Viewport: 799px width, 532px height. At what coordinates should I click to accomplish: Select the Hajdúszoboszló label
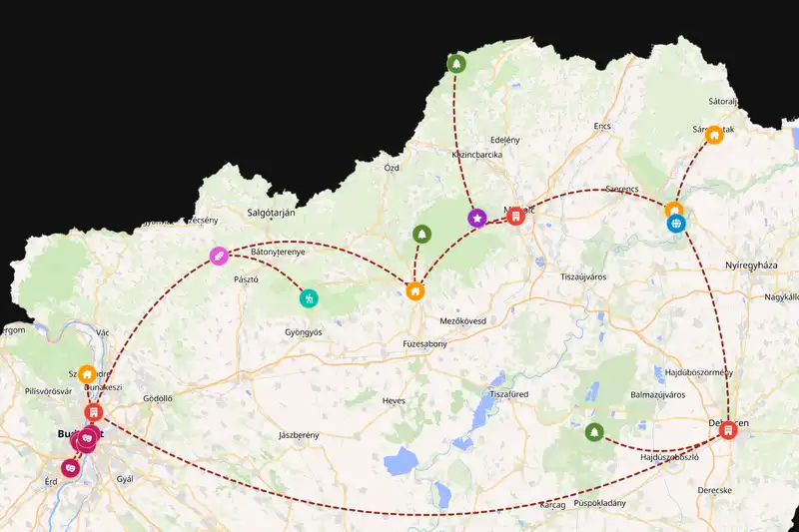click(669, 457)
